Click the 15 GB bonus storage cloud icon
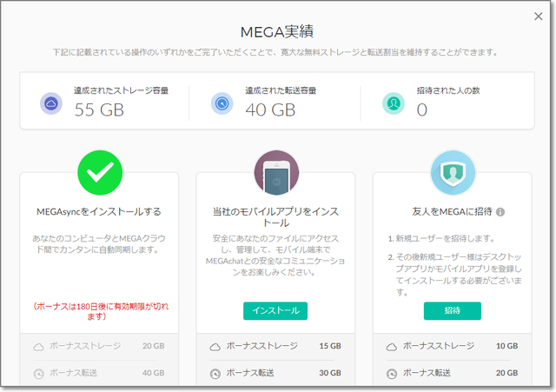This screenshot has width=556, height=392. pyautogui.click(x=214, y=347)
